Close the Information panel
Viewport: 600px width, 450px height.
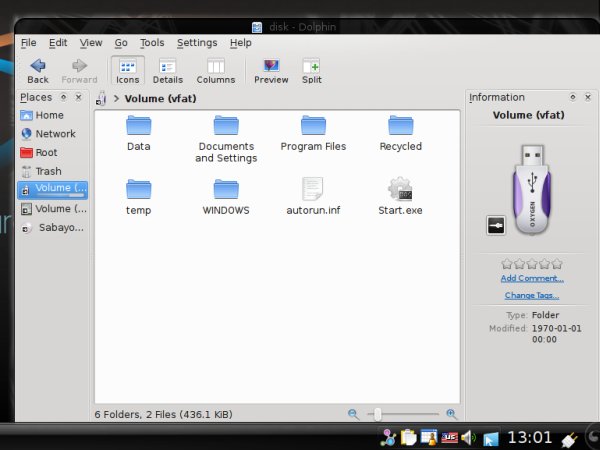(588, 97)
